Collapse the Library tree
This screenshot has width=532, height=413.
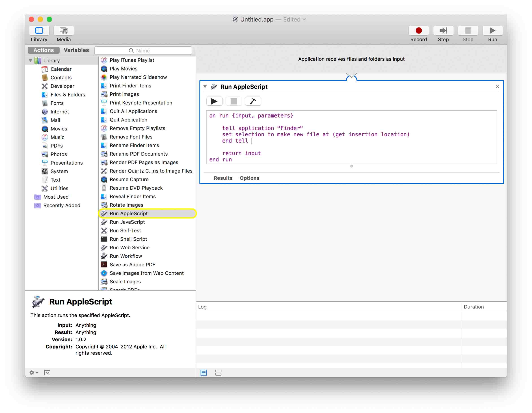coord(30,61)
